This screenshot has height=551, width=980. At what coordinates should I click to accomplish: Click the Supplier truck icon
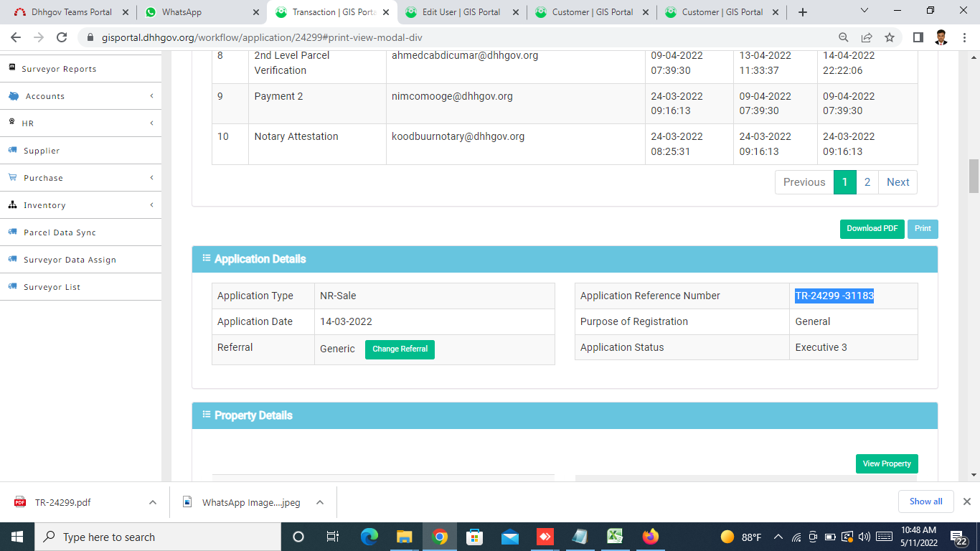coord(13,150)
